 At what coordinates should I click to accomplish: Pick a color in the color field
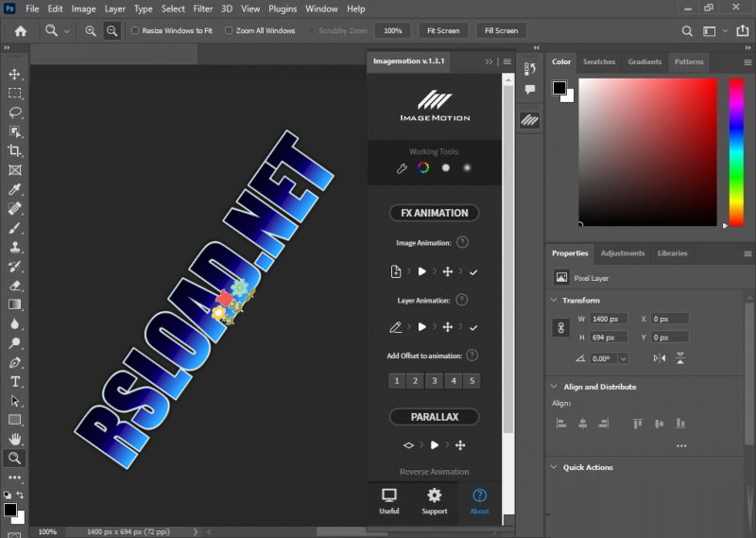pos(648,152)
